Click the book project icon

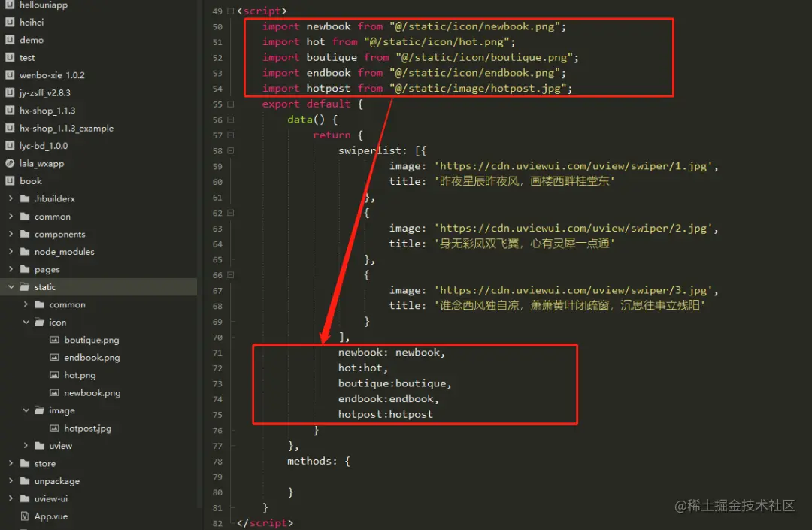[x=9, y=180]
